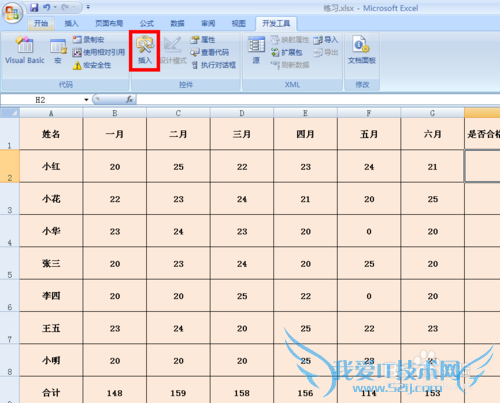Viewport: 500px width, 403px height.
Task: Open the Undo history dropdown arrow
Action: pyautogui.click(x=54, y=7)
